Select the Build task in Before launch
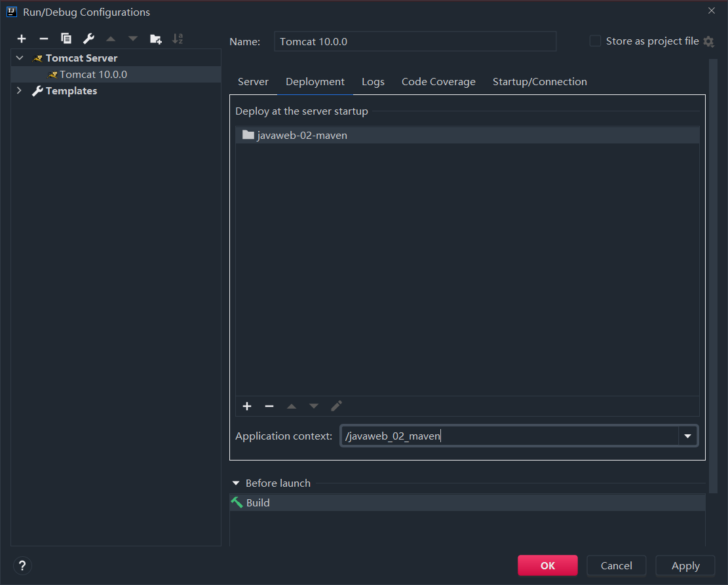This screenshot has width=728, height=585. coord(467,503)
